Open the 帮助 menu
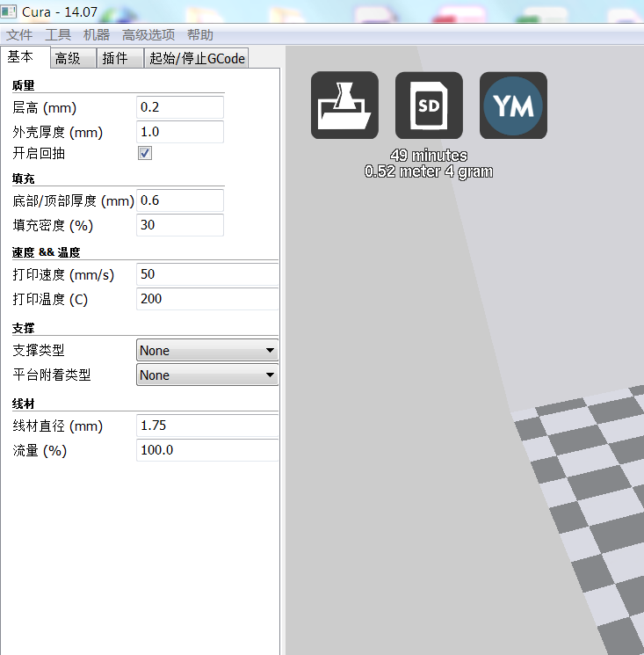This screenshot has height=655, width=644. coord(200,35)
